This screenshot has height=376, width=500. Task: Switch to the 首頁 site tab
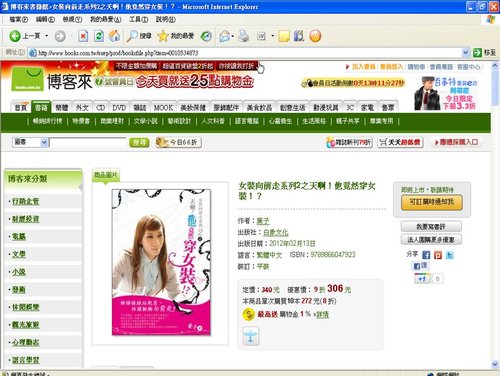click(x=21, y=107)
